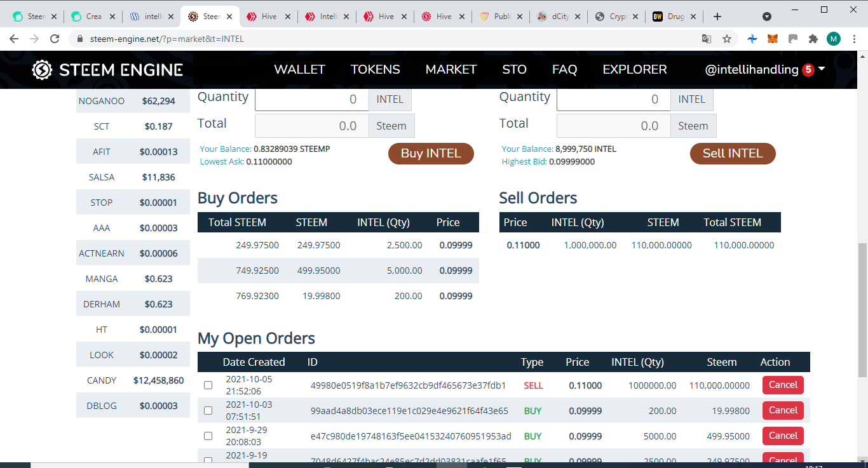This screenshot has height=468, width=868.
Task: Select the NOGANOO token in the sidebar
Action: (133, 101)
